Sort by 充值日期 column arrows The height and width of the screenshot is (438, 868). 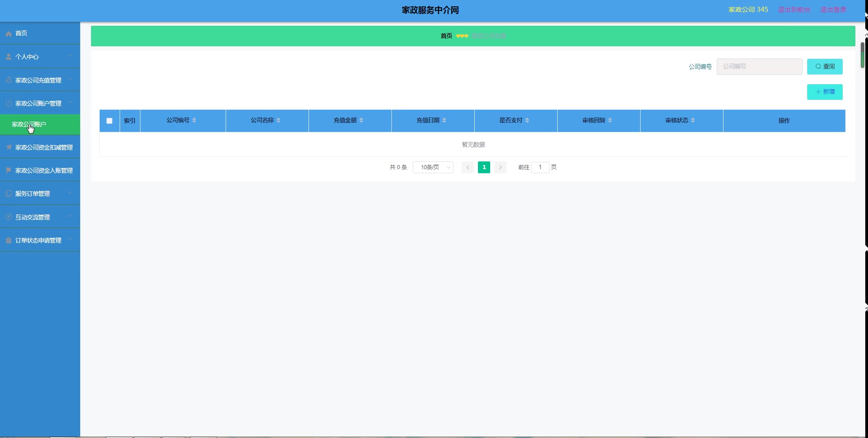click(x=444, y=120)
